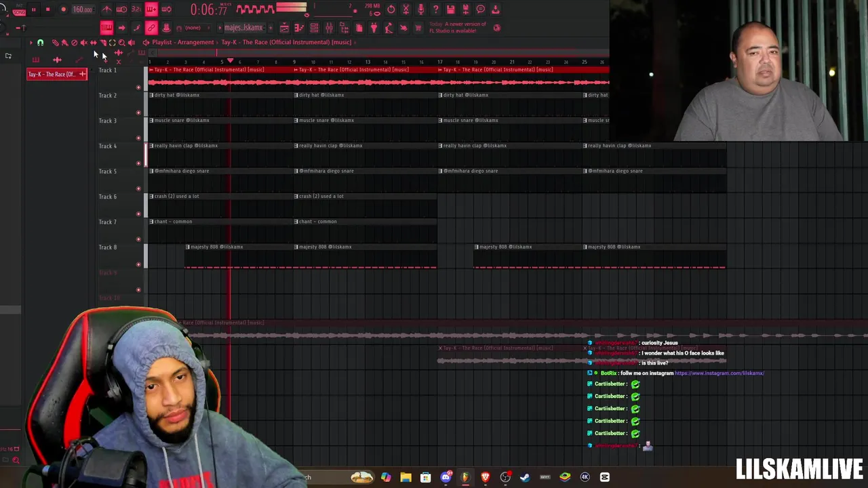Open the chat bubble icon in top toolbar

coord(480,9)
